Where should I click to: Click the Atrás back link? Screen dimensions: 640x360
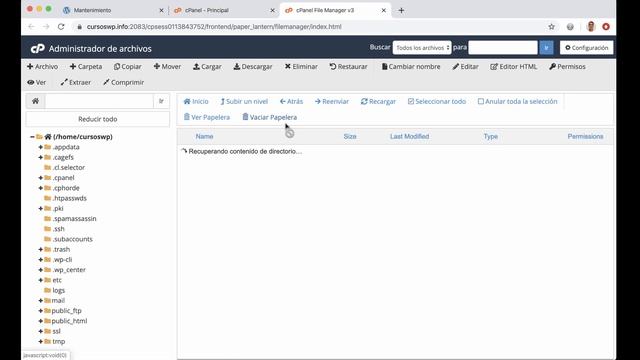coord(291,102)
